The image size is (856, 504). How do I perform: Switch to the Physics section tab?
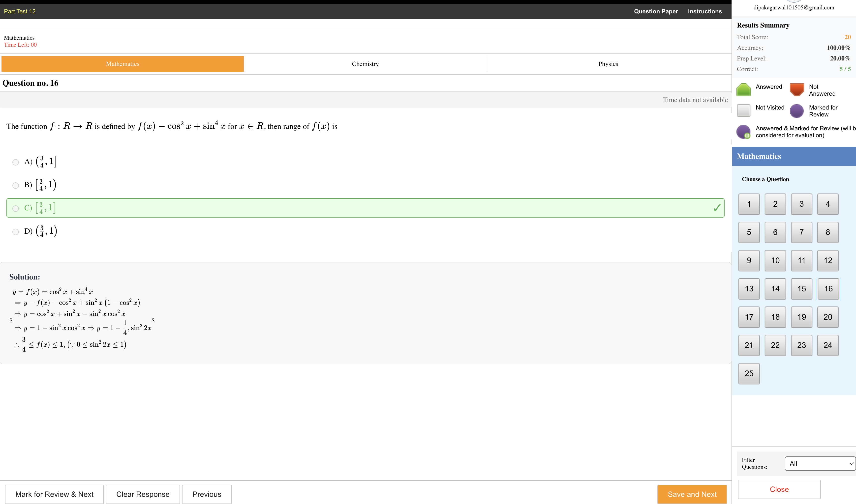coord(608,64)
